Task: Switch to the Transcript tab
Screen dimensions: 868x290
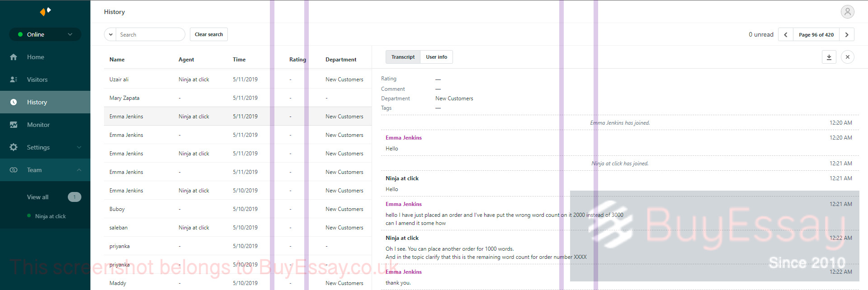Action: click(403, 57)
